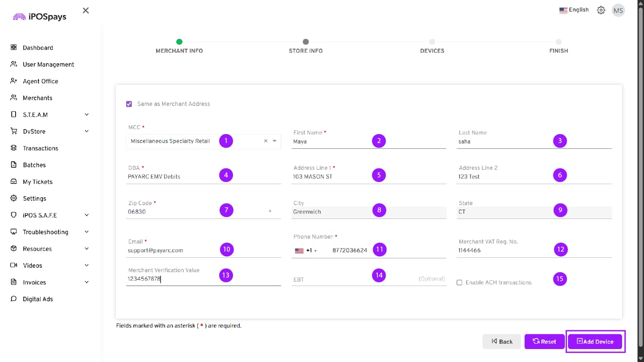The image size is (644, 362).
Task: Click the User Management people icon
Action: (13, 64)
